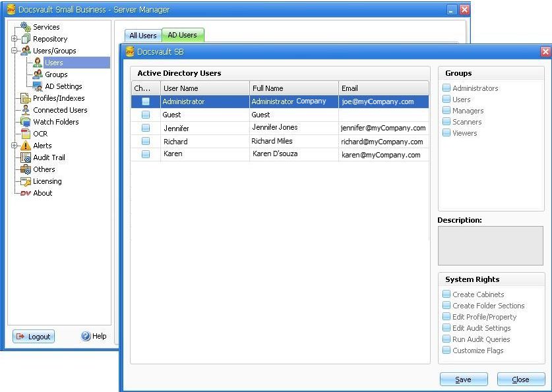
Task: Enable the Managers group checkbox
Action: click(446, 111)
